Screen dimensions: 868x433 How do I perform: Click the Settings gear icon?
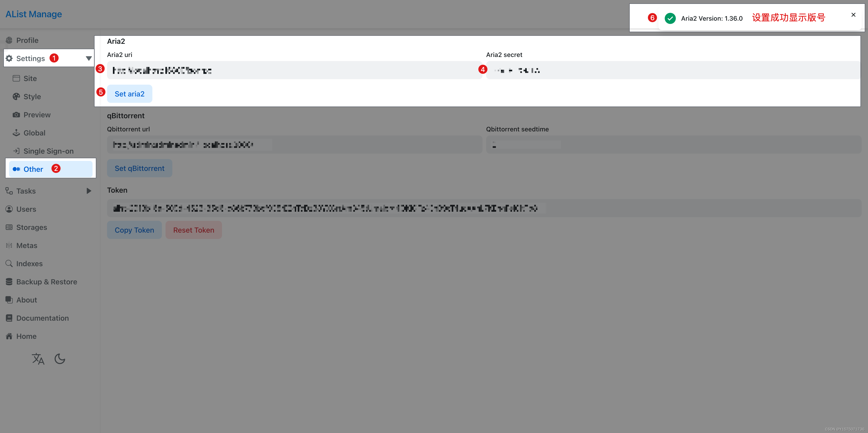tap(9, 58)
